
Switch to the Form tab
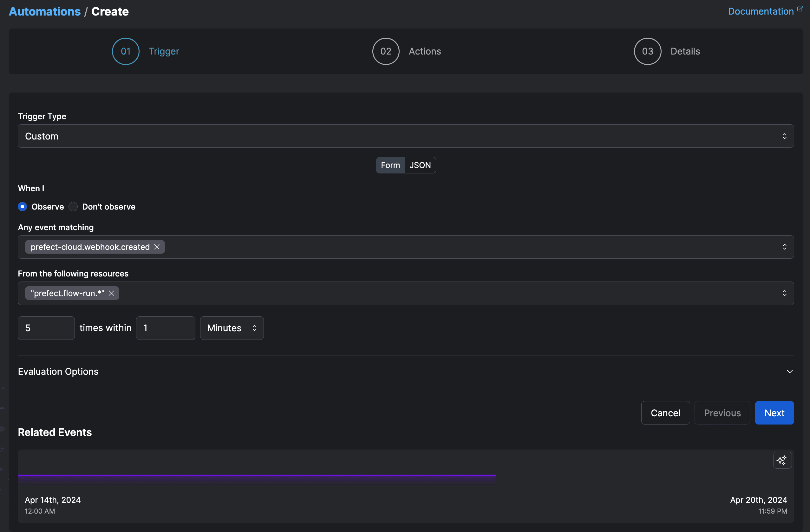[x=390, y=165]
